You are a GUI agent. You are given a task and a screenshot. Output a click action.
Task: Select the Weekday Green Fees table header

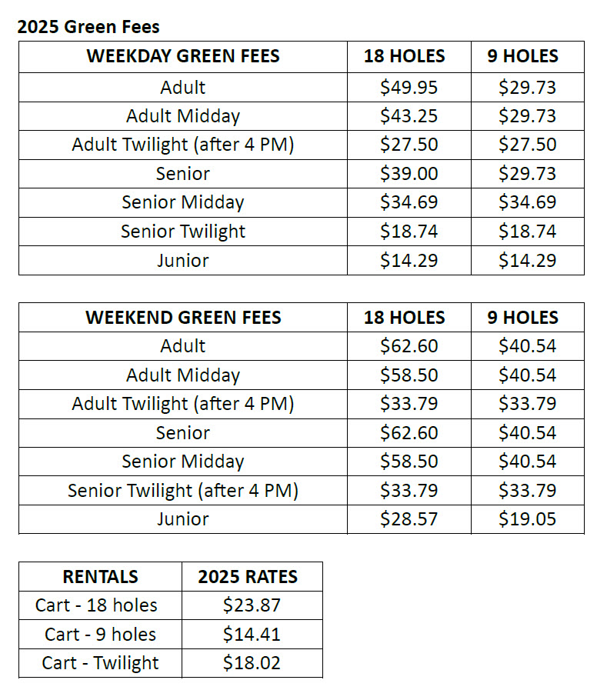click(183, 56)
